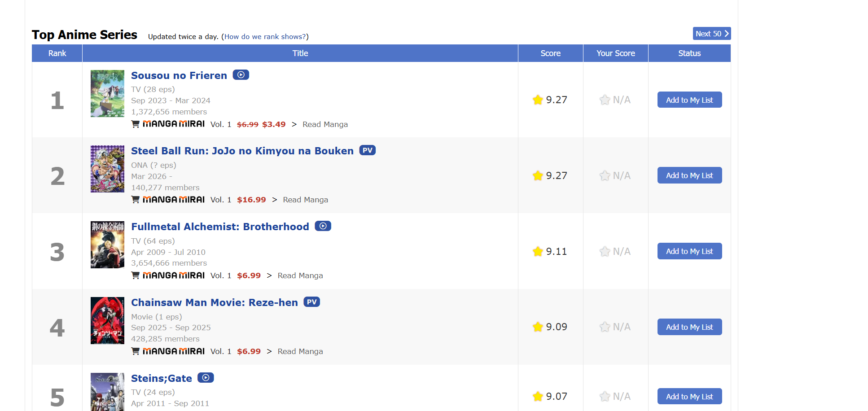The image size is (868, 411).
Task: Click the Status column header
Action: 689,53
